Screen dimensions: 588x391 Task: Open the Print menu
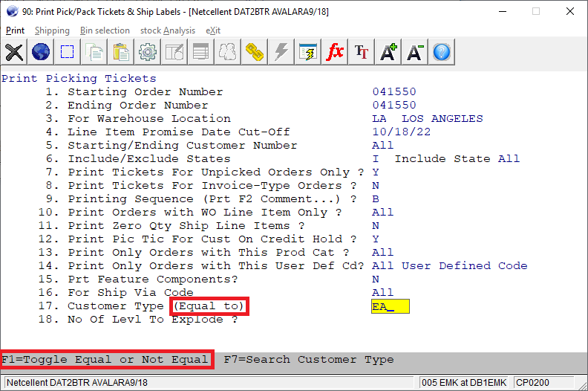pyautogui.click(x=15, y=30)
